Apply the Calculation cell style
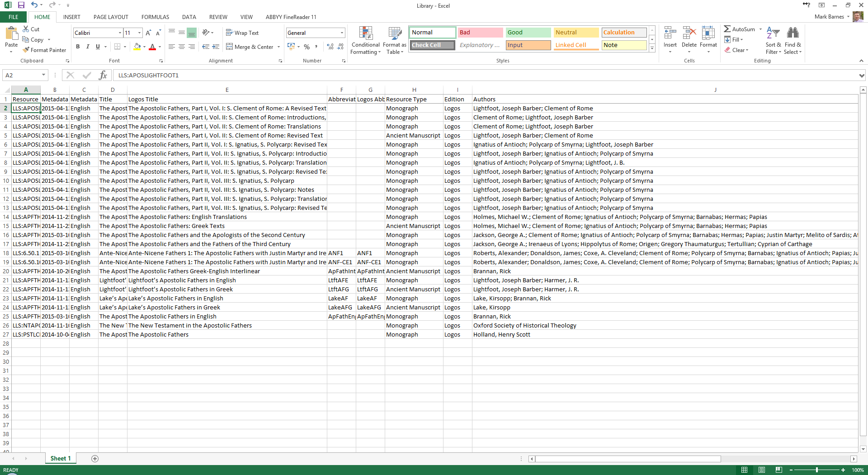The width and height of the screenshot is (868, 475). (x=624, y=33)
